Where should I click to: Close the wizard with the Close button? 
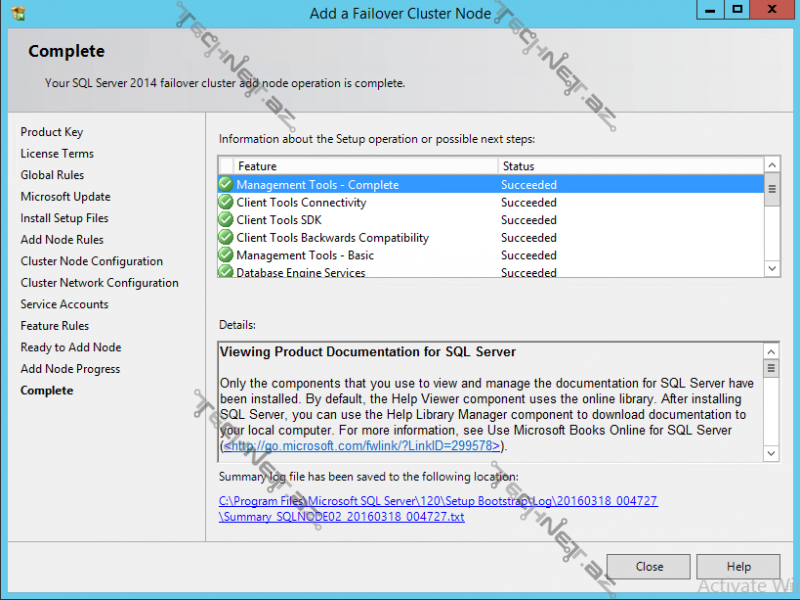648,566
